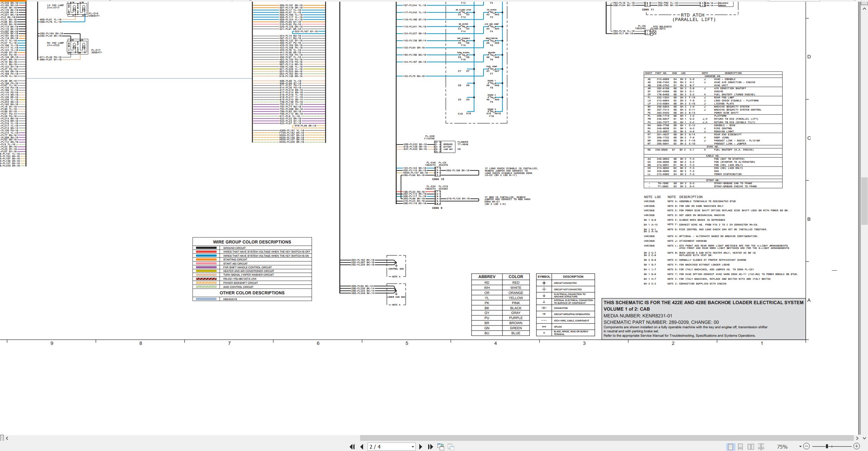Click the WIRE GROUP COLOR DESCRIPTIONS heading
The width and height of the screenshot is (868, 451).
pyautogui.click(x=252, y=242)
